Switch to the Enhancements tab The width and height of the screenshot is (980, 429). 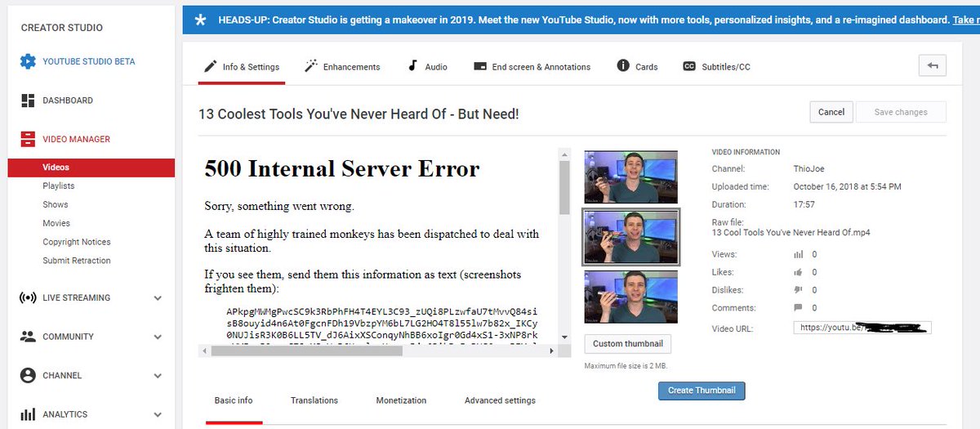coord(342,67)
